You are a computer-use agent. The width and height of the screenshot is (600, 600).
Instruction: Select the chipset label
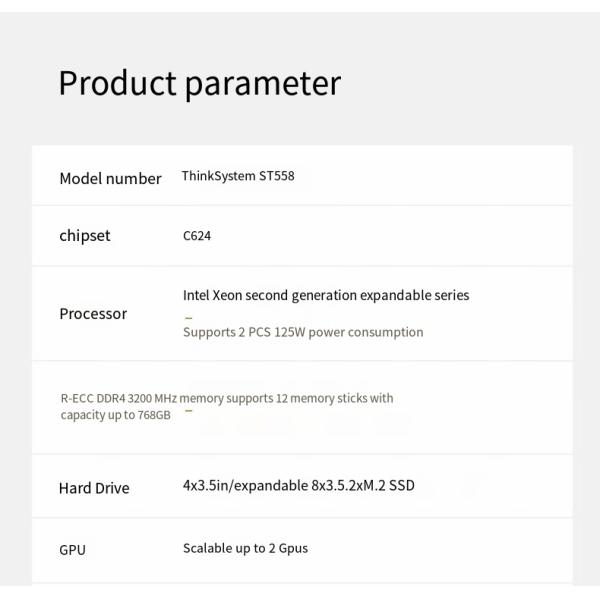pyautogui.click(x=85, y=236)
